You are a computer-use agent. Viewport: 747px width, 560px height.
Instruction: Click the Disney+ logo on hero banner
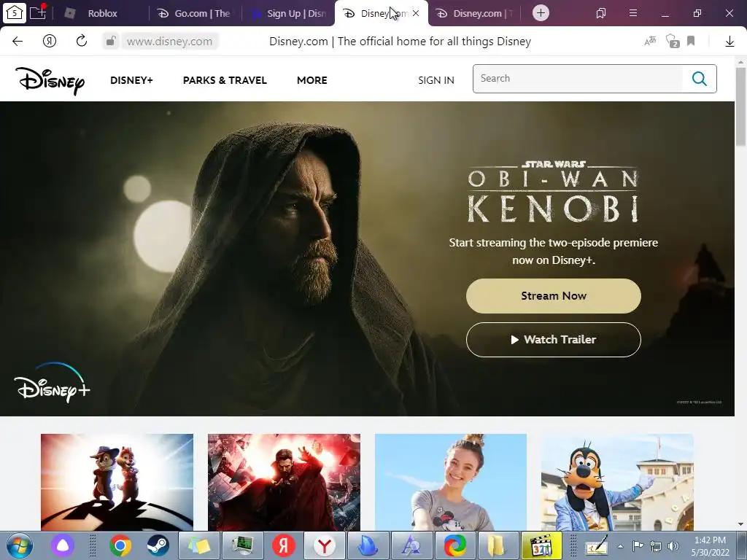pos(52,383)
